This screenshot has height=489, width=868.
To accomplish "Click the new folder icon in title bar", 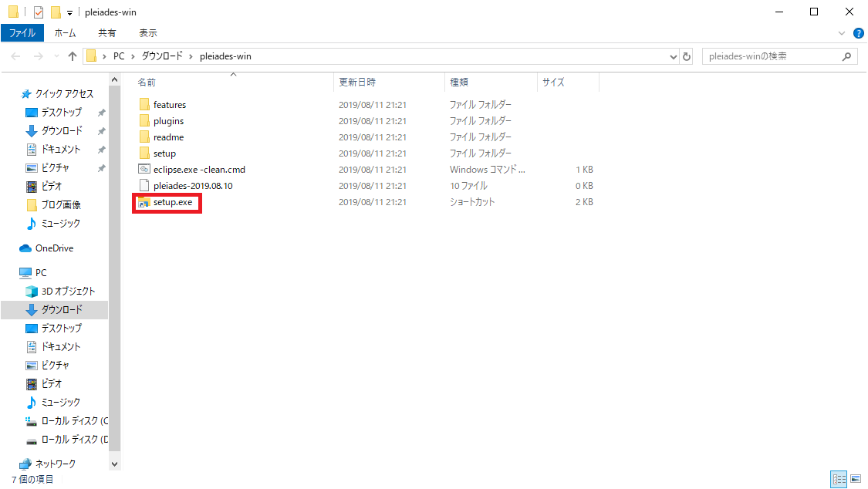I will coord(56,12).
